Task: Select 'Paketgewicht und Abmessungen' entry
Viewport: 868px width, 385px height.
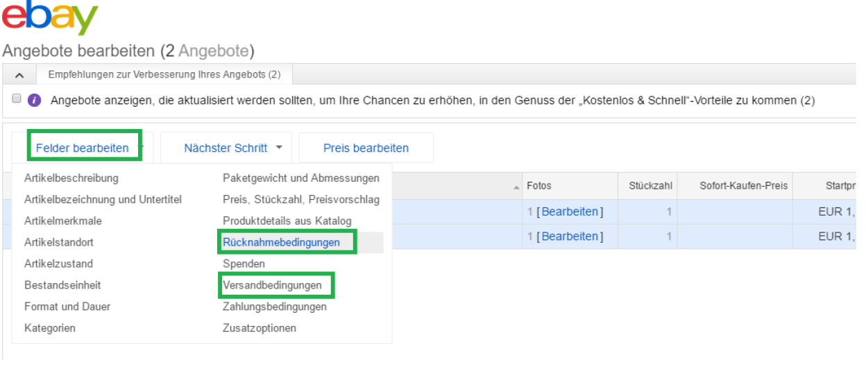Action: coord(301,178)
